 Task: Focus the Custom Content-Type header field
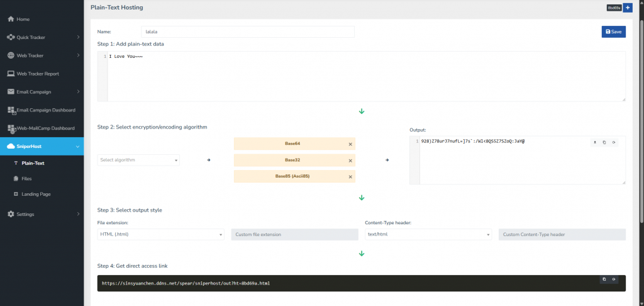click(x=562, y=234)
